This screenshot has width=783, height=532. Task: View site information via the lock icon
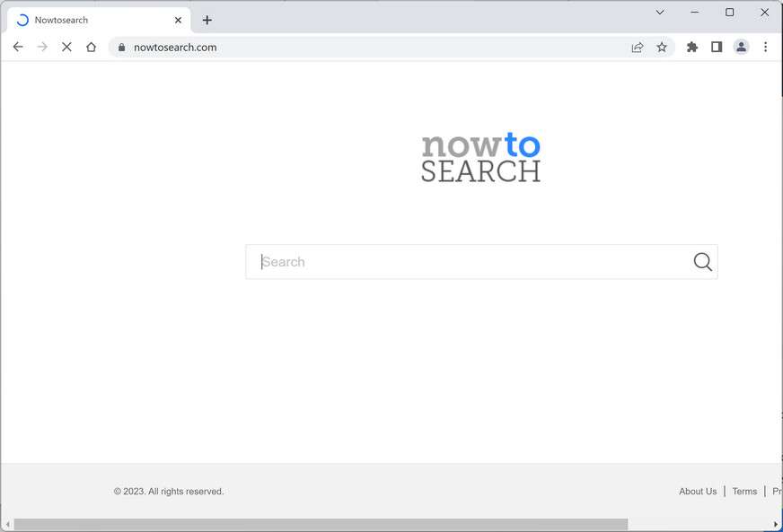121,47
